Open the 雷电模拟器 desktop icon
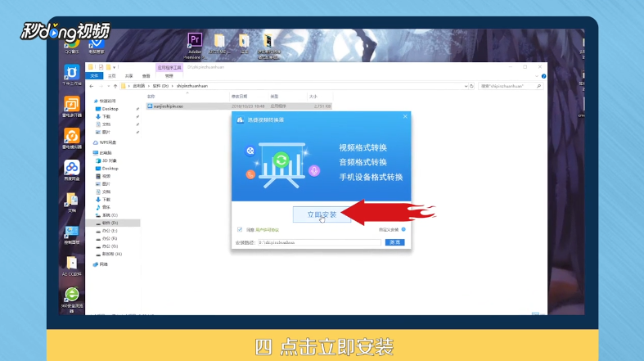 [72, 138]
